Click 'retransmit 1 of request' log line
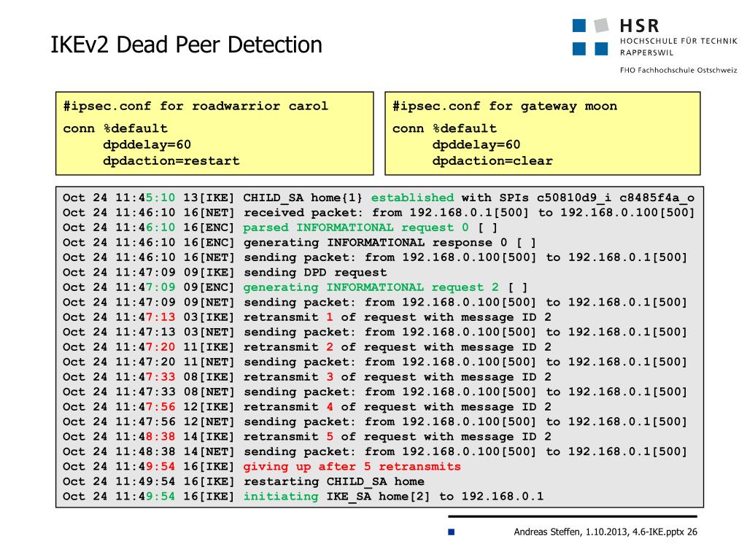Viewport: 747px width, 560px height. pos(307,317)
